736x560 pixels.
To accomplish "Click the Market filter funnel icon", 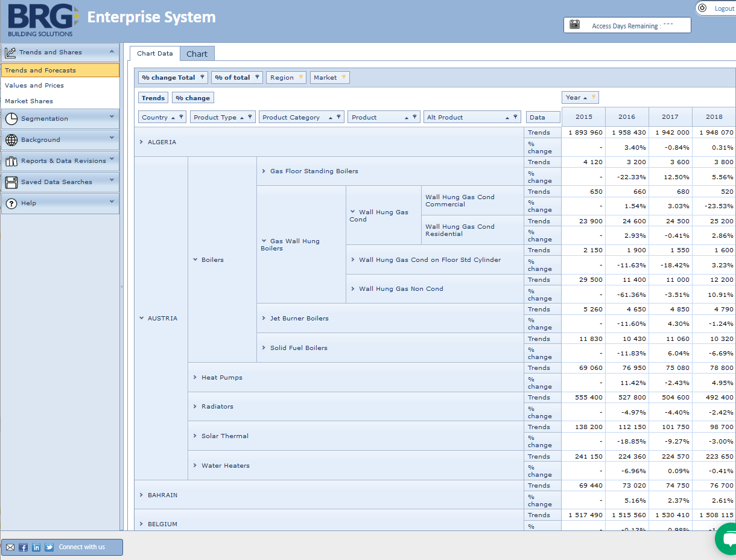I will click(343, 77).
